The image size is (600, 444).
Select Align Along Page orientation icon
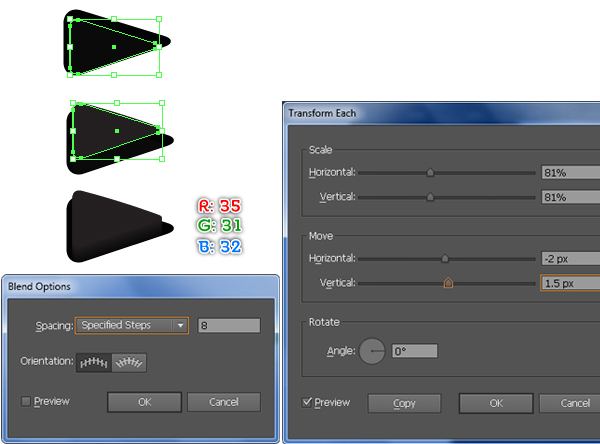tap(94, 362)
